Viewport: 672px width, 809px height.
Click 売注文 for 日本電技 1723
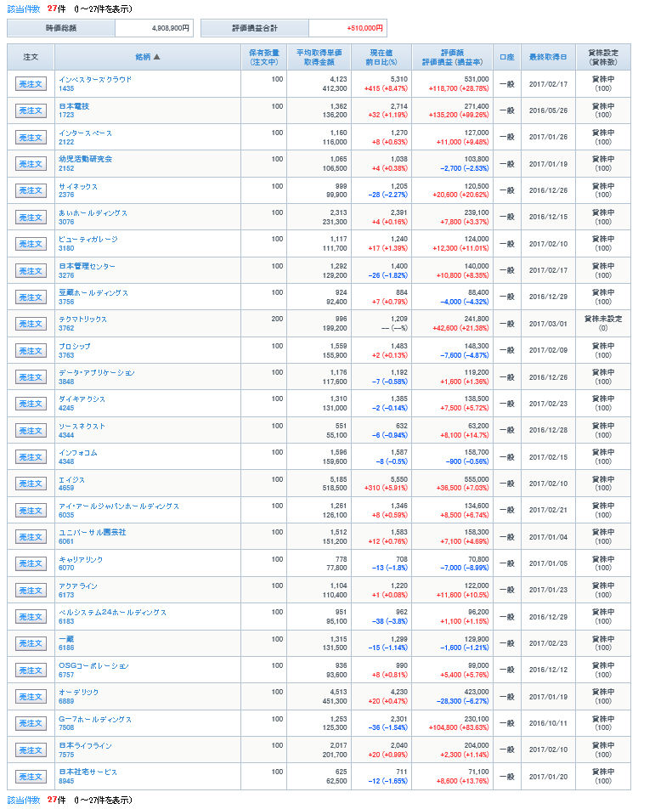click(31, 110)
